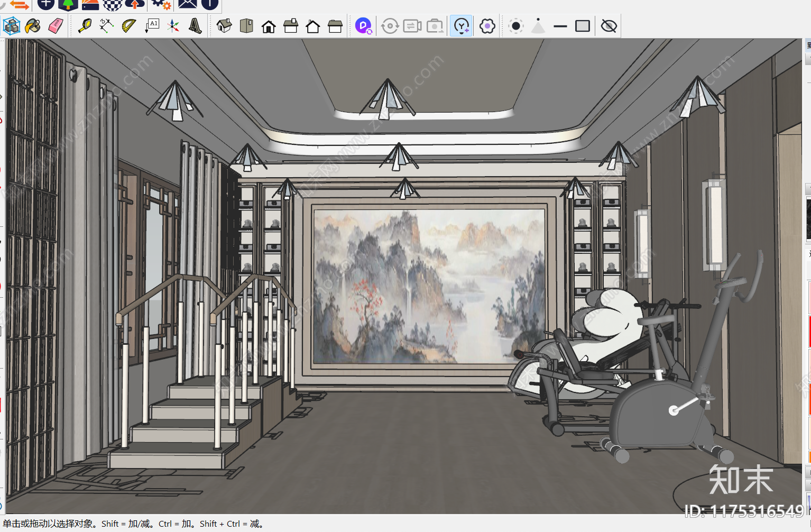Switch to Back view
Screen dimensions: 811x532
(313, 26)
